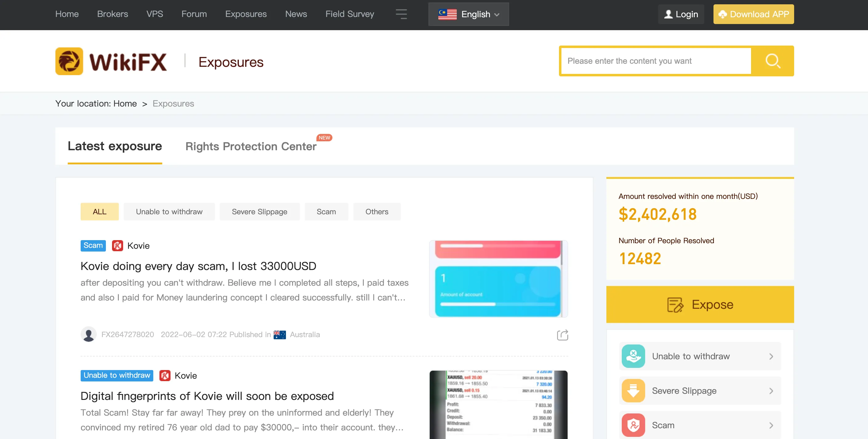Click the blue Scam tag label
Viewport: 868px width, 439px height.
pyautogui.click(x=93, y=246)
